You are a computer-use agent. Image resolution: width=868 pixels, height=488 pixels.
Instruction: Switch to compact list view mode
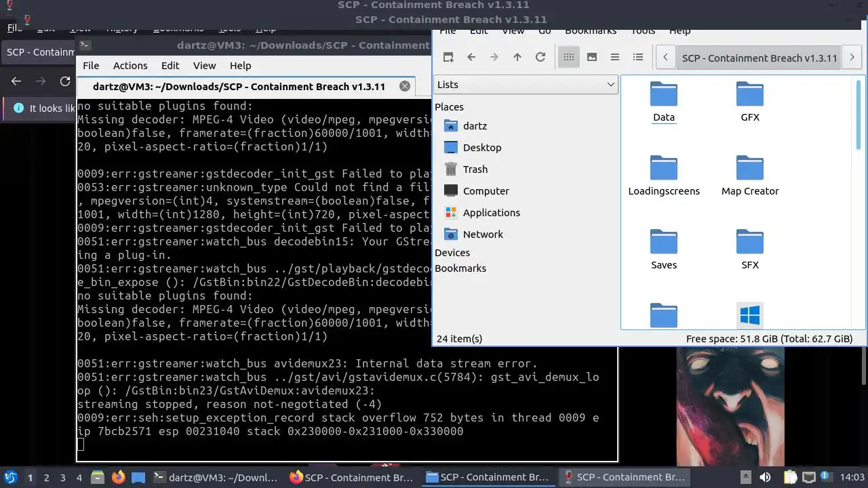click(615, 58)
